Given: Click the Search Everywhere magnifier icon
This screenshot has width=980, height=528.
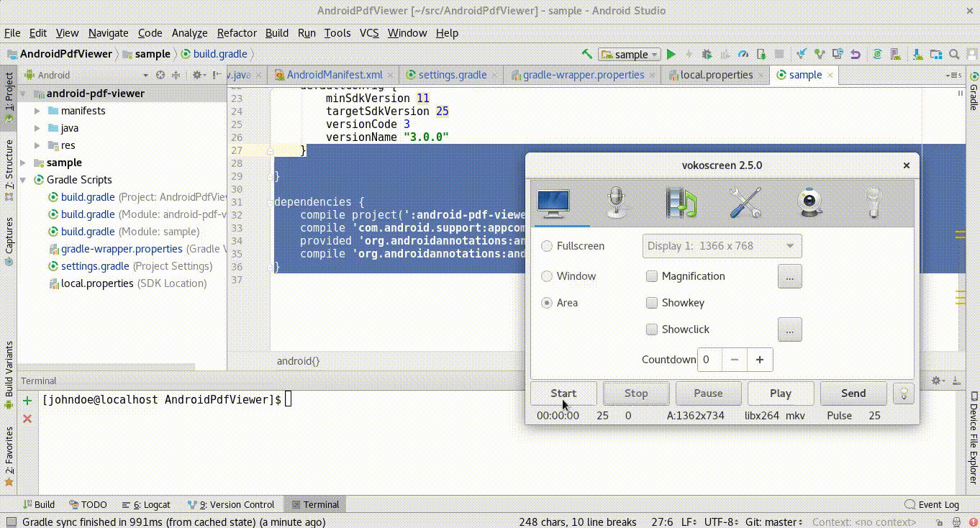Looking at the screenshot, I should pyautogui.click(x=954, y=54).
